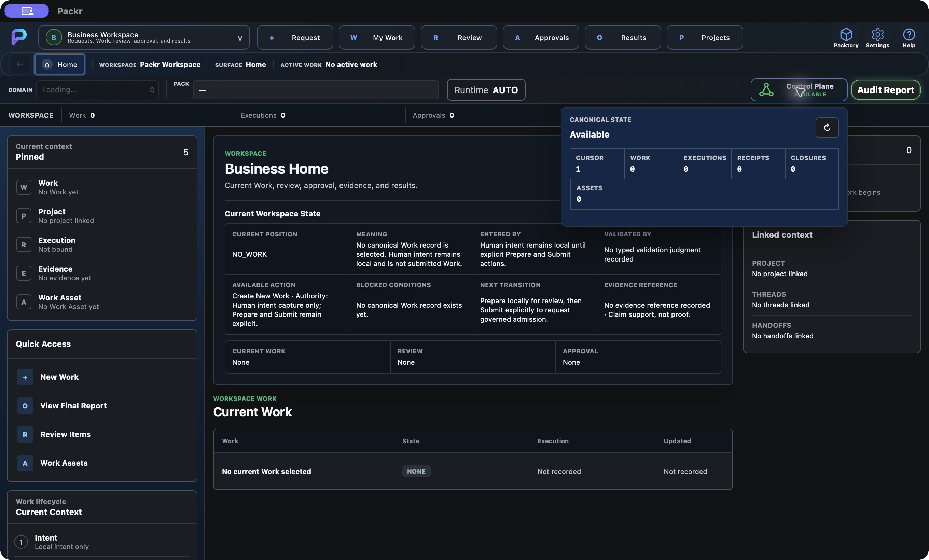Click the NO_WORK current position value
Screen dimensions: 929x560
click(x=249, y=254)
